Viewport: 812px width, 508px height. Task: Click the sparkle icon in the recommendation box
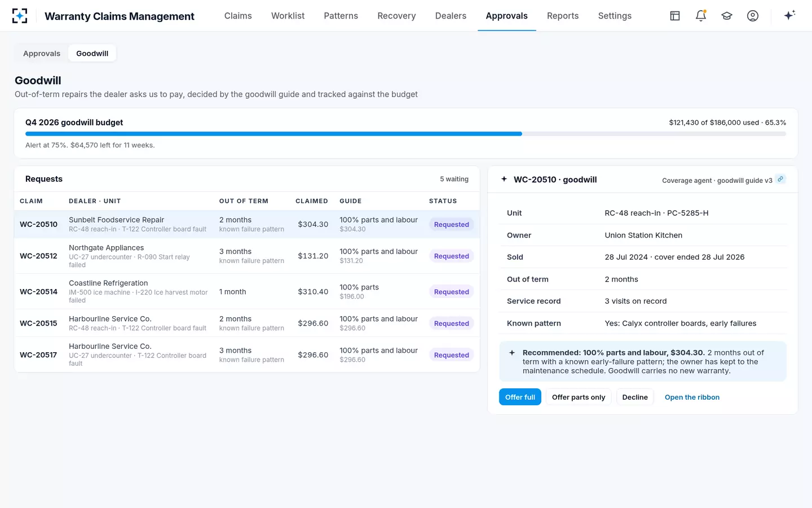point(512,353)
